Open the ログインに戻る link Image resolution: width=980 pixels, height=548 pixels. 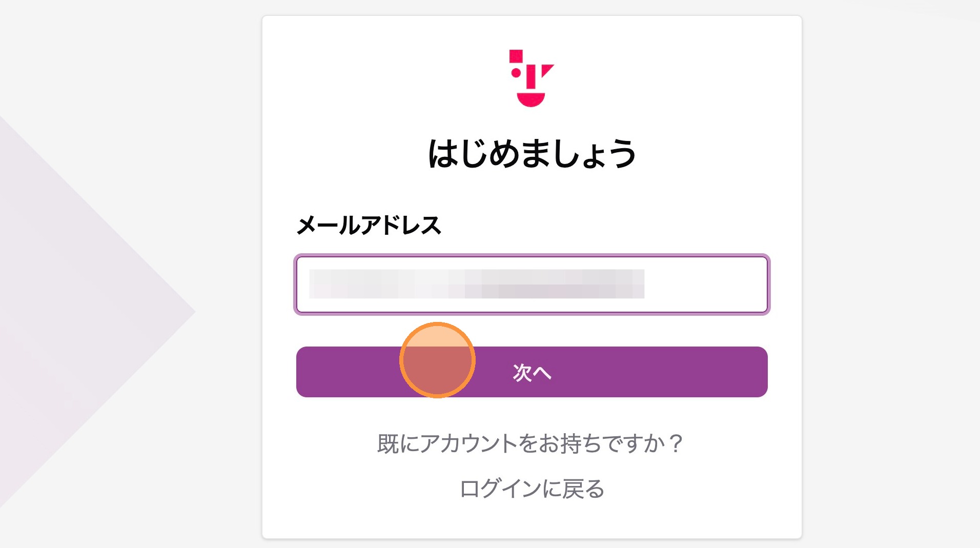tap(532, 489)
